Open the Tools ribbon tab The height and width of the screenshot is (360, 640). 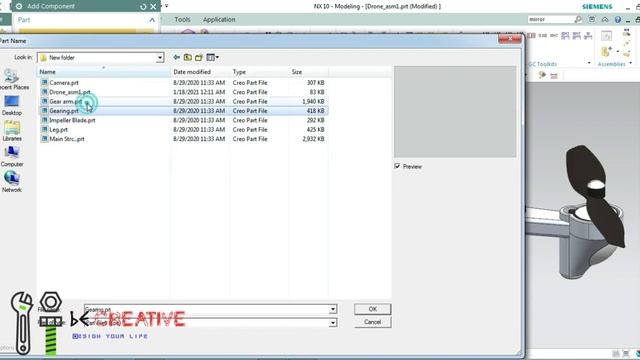[182, 19]
